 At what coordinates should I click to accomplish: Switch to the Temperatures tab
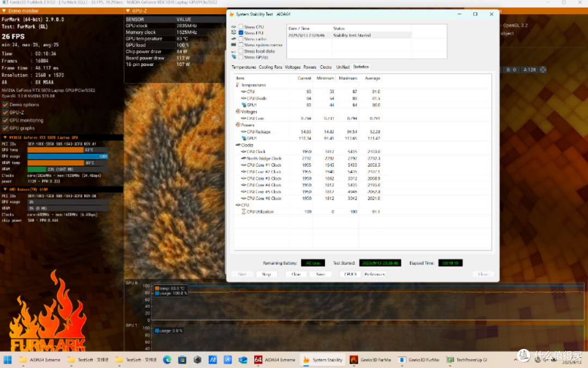[244, 67]
